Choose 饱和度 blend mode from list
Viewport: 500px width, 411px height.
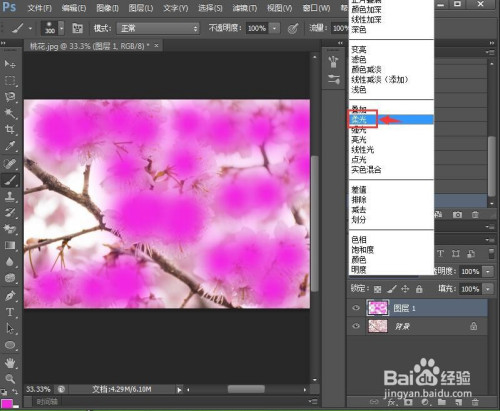tap(391, 250)
